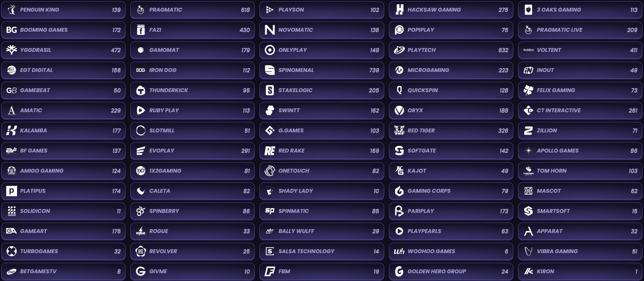Click the Woohoo Games count number
This screenshot has width=644, height=281.
(x=506, y=251)
